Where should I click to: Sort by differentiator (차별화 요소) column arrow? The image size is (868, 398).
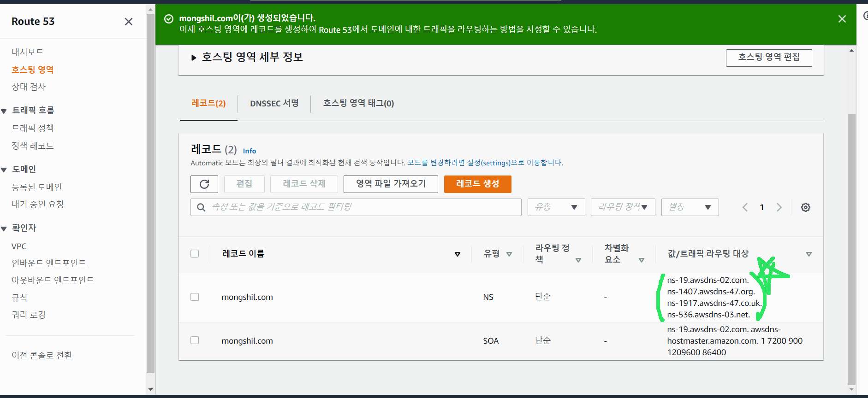[x=642, y=260]
